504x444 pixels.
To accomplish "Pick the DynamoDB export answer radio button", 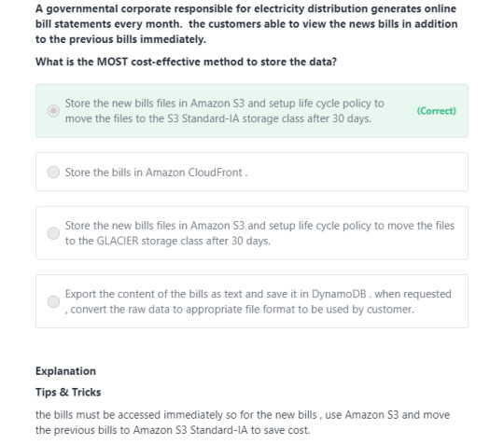I will (x=53, y=301).
